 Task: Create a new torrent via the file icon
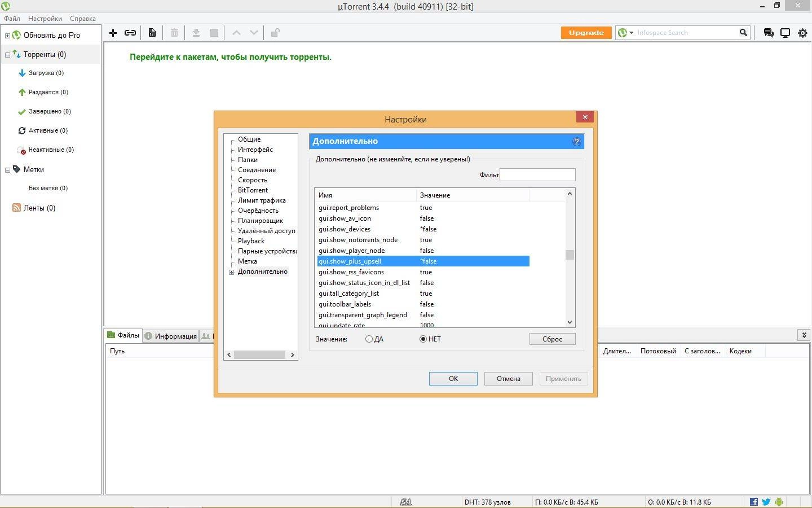click(x=152, y=32)
